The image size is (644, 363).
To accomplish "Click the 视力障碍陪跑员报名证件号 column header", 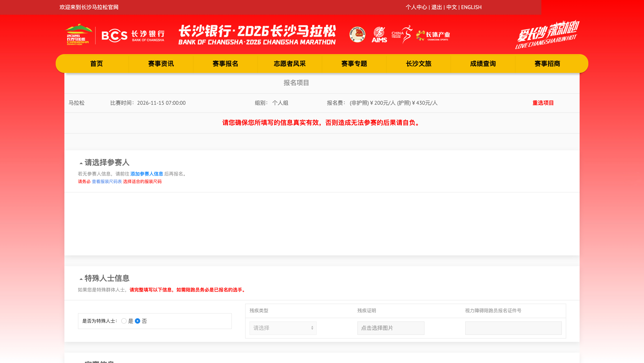I will pos(493,311).
